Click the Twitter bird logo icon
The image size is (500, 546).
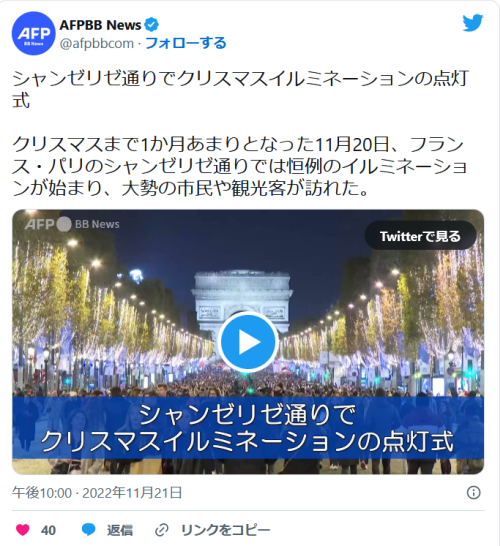coord(472,23)
